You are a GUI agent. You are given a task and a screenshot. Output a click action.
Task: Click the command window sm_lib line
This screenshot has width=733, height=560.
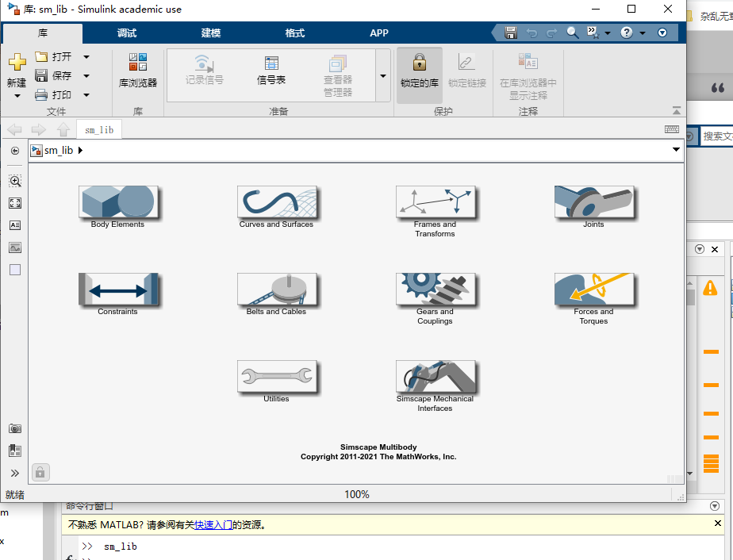click(121, 547)
